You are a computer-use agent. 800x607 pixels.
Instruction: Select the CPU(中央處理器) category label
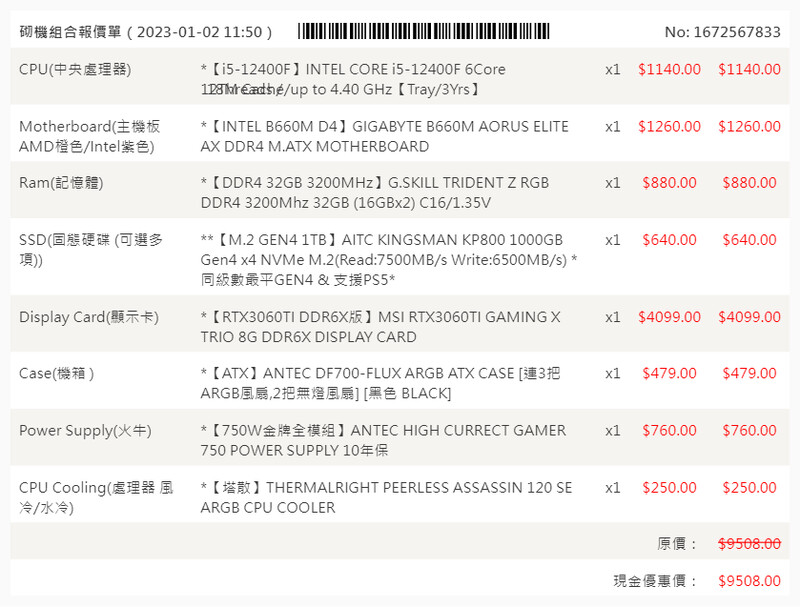[75, 70]
